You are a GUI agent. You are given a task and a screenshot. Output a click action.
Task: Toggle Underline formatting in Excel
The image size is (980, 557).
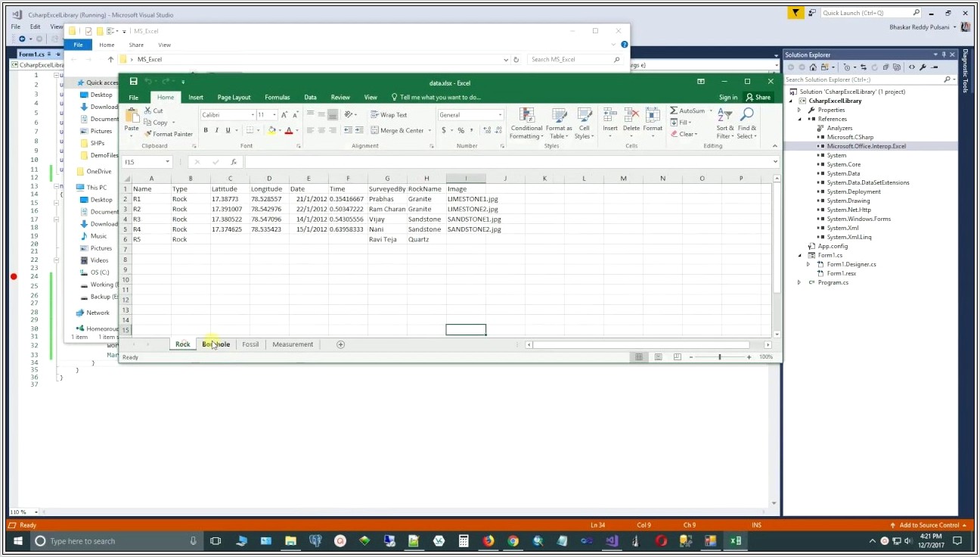[x=228, y=130]
